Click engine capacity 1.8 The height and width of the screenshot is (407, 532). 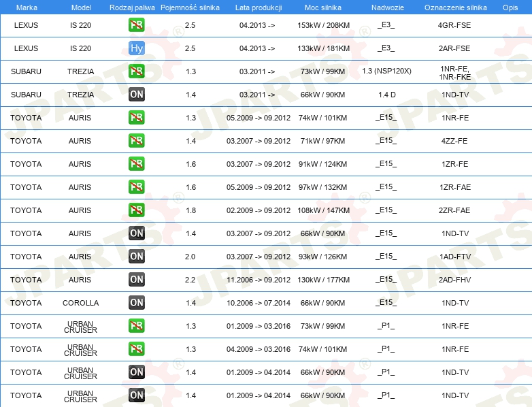190,210
